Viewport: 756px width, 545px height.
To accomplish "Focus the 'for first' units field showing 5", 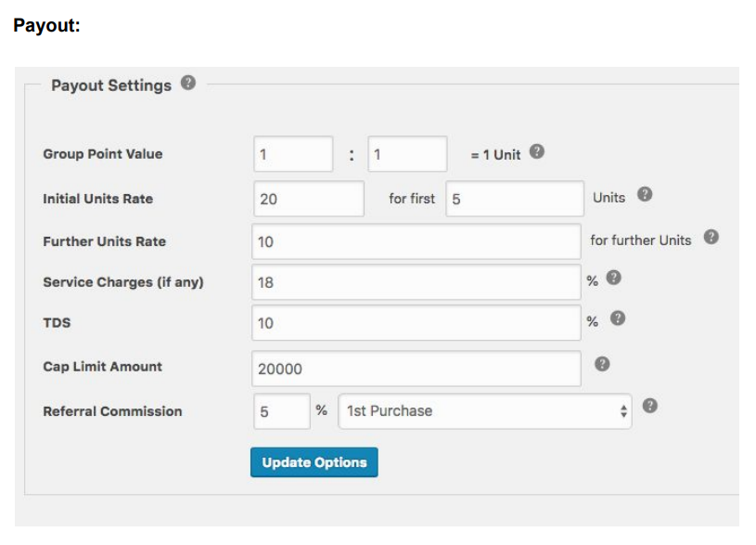I will (x=515, y=199).
